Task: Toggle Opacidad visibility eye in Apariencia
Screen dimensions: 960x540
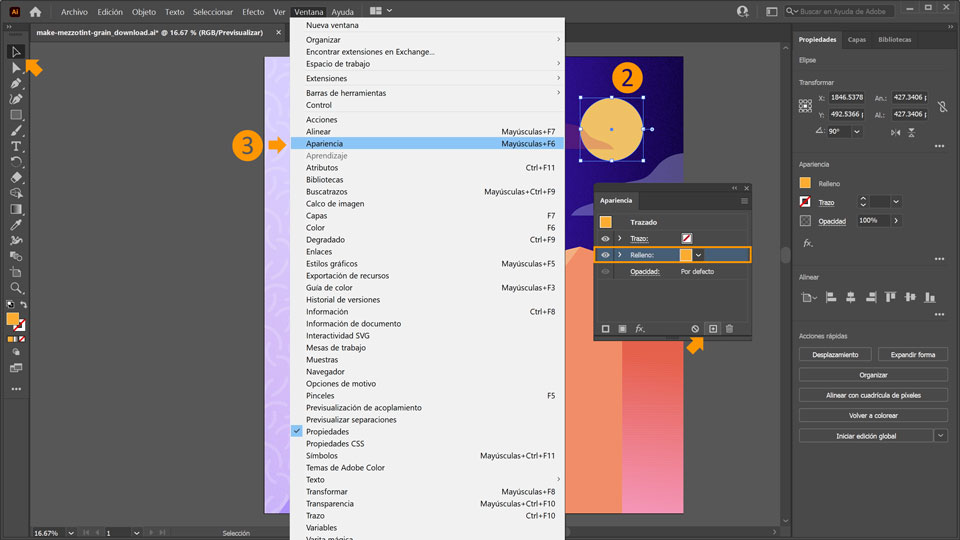Action: coord(605,271)
